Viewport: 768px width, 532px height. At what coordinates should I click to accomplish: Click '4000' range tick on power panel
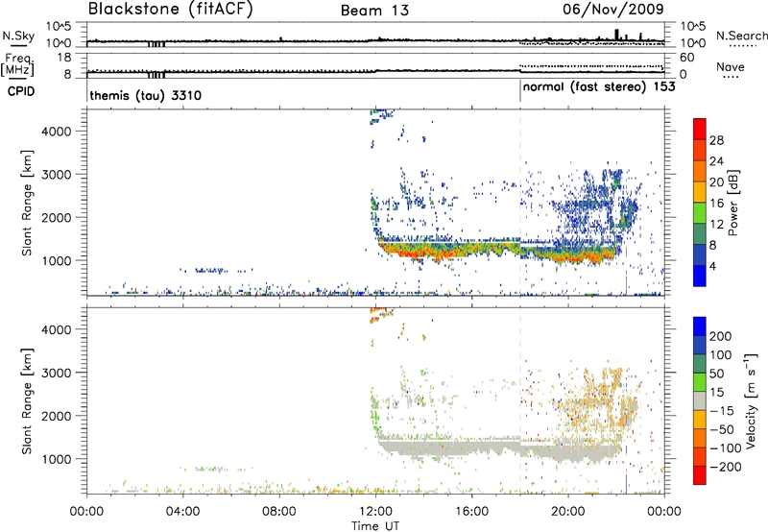(x=56, y=132)
